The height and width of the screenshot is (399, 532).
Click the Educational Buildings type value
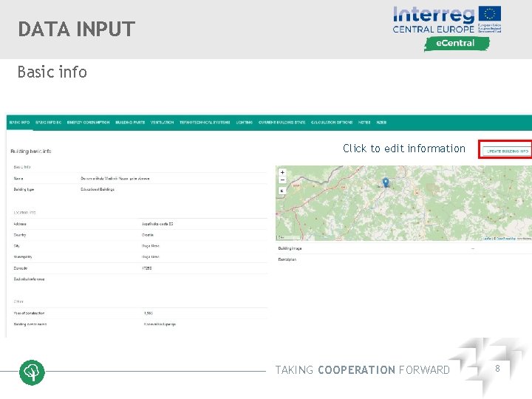coord(98,189)
